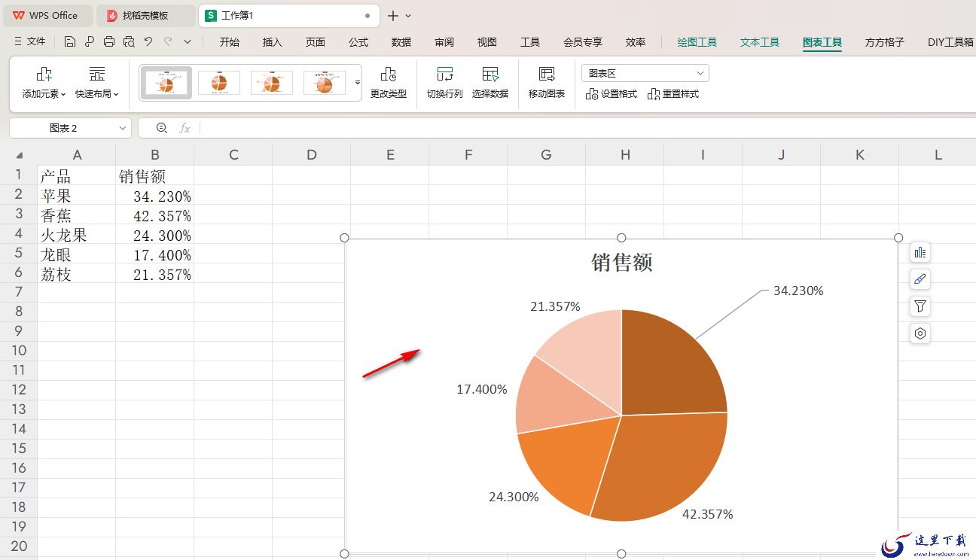Select the first chart style thumbnail
976x560 pixels.
[x=166, y=83]
